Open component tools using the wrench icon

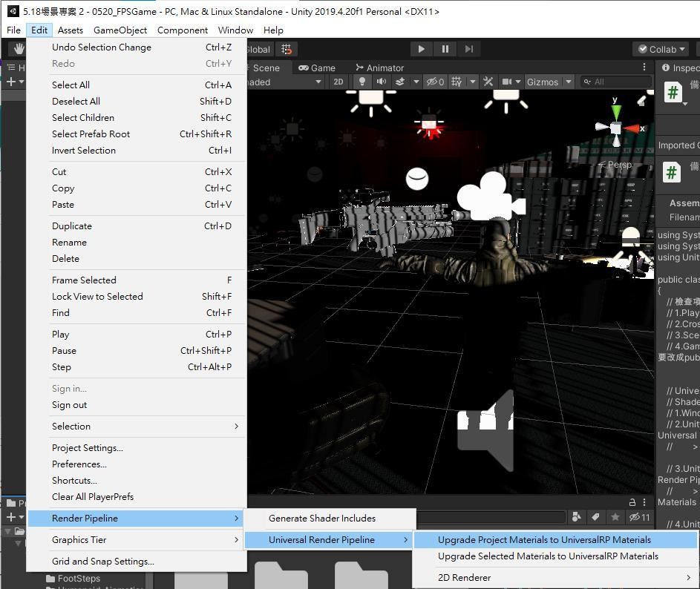click(486, 82)
